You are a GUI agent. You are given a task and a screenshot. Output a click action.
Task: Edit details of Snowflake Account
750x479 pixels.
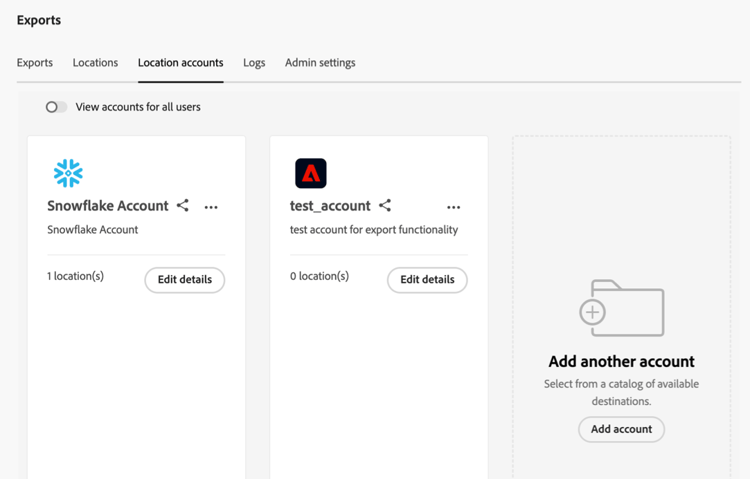point(185,280)
